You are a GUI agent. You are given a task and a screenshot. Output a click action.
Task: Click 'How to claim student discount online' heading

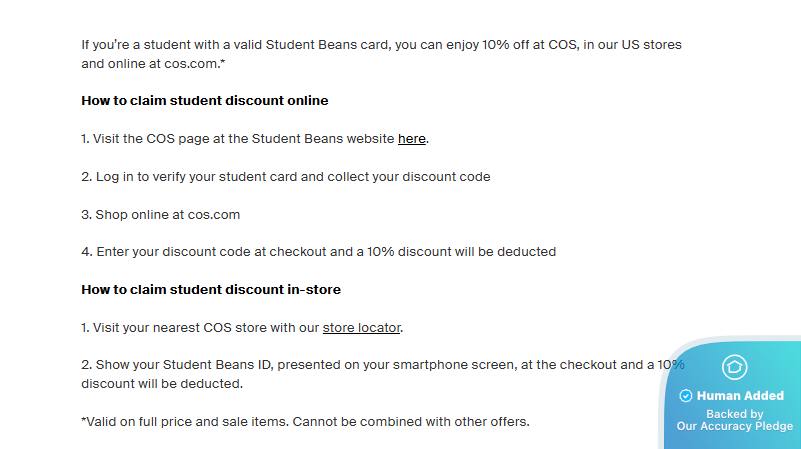click(x=205, y=101)
